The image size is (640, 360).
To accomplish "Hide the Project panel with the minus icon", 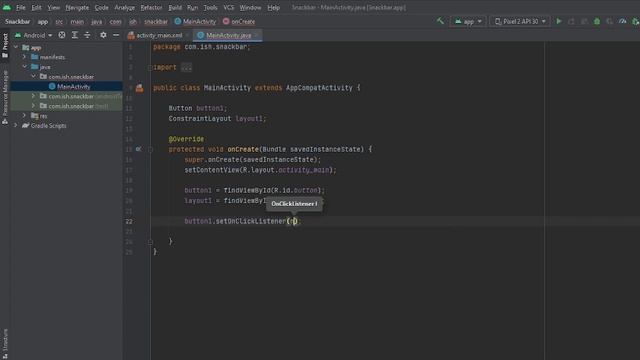I will coord(116,35).
